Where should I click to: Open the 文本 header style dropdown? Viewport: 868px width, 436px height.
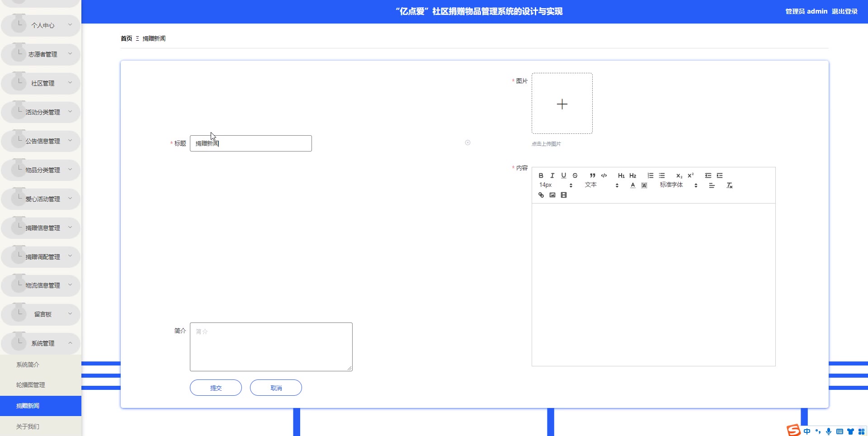point(601,185)
